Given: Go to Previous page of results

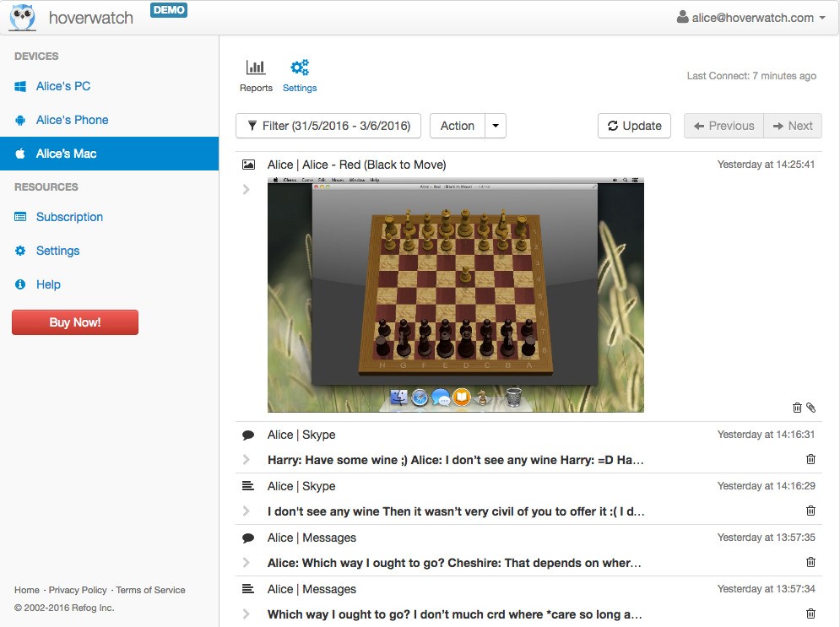Looking at the screenshot, I should click(723, 126).
